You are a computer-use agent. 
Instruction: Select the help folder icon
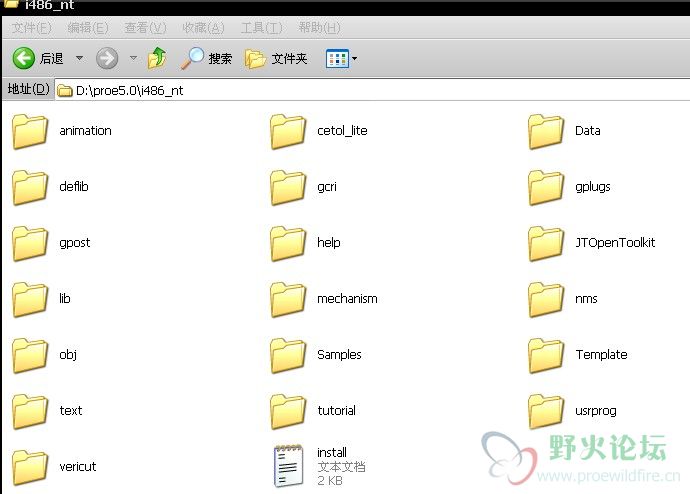pos(288,243)
